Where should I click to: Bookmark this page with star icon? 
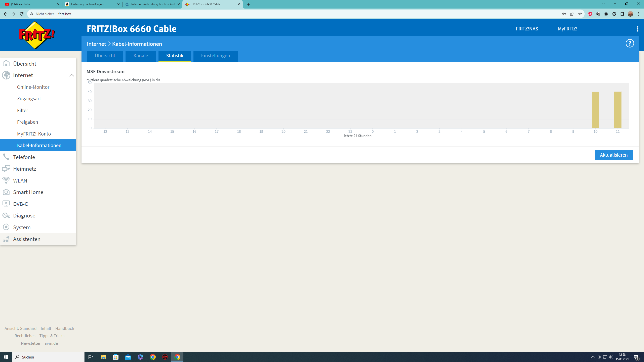tap(580, 14)
